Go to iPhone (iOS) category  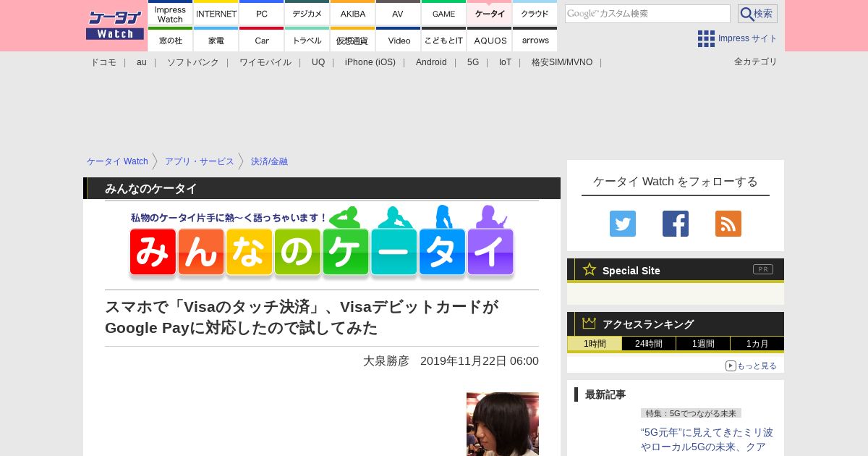[370, 62]
